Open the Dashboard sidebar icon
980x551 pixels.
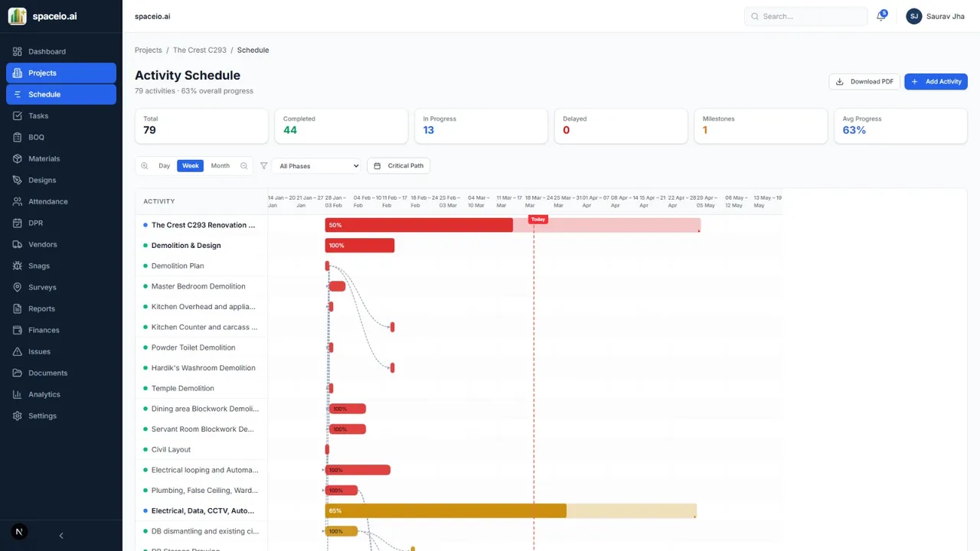coord(17,51)
